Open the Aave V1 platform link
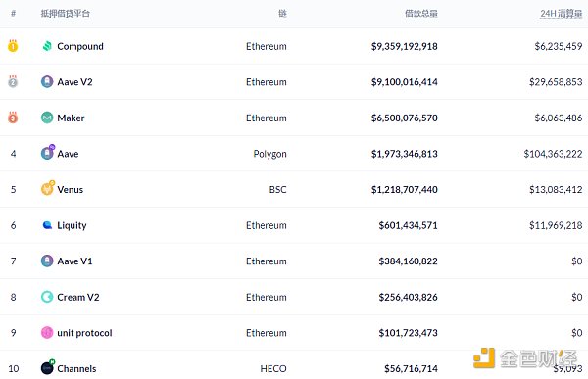Screen dimensions: 588x379 [74, 261]
